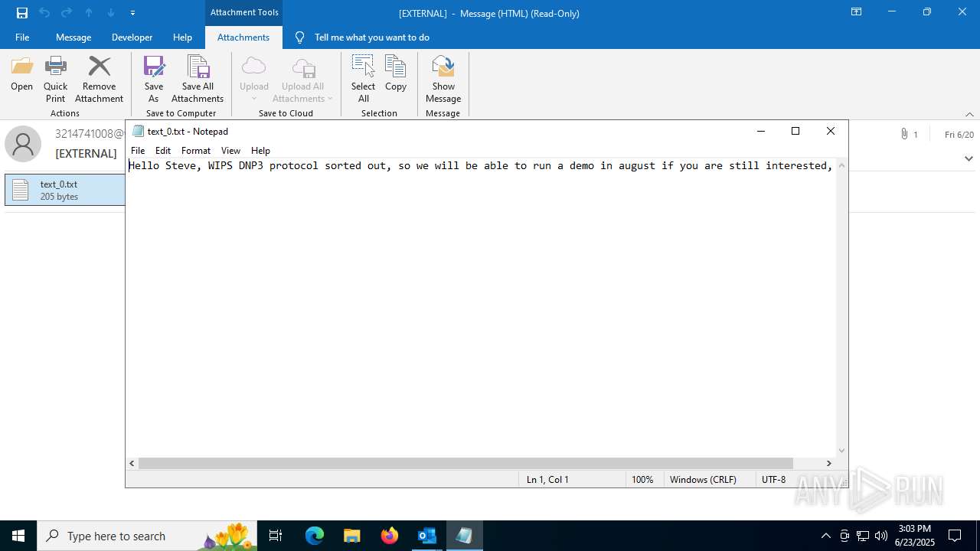Click Show Message in the ribbon

(443, 80)
